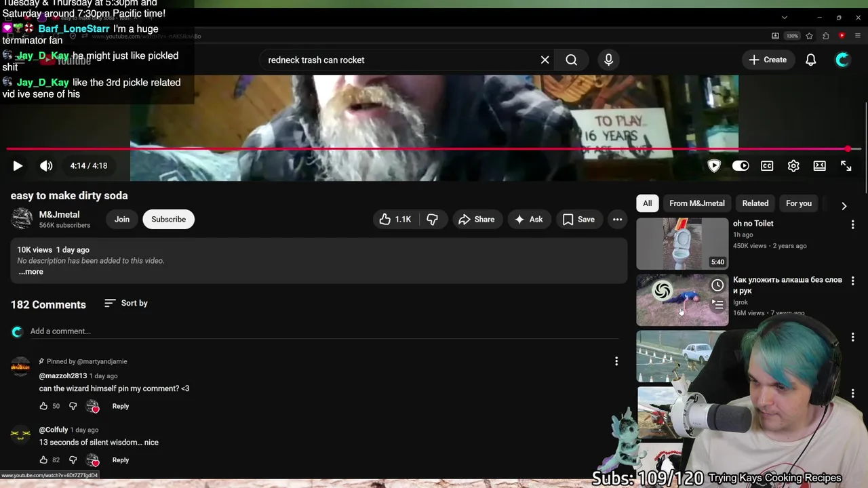
Task: Search with your voice microphone
Action: [608, 60]
